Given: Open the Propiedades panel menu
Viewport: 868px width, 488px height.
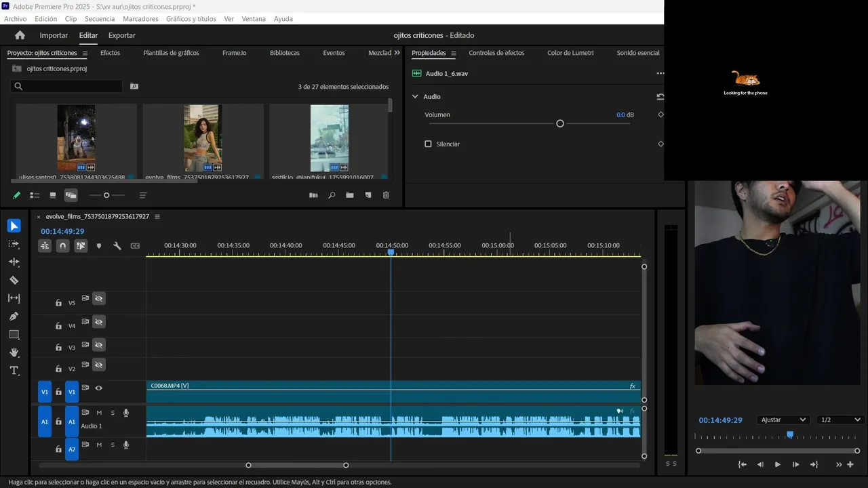Looking at the screenshot, I should (453, 53).
